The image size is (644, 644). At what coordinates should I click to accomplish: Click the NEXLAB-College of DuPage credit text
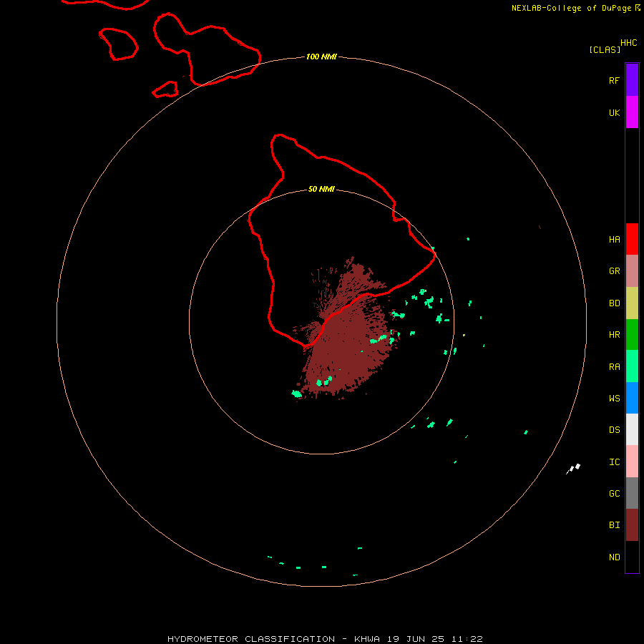(x=571, y=8)
